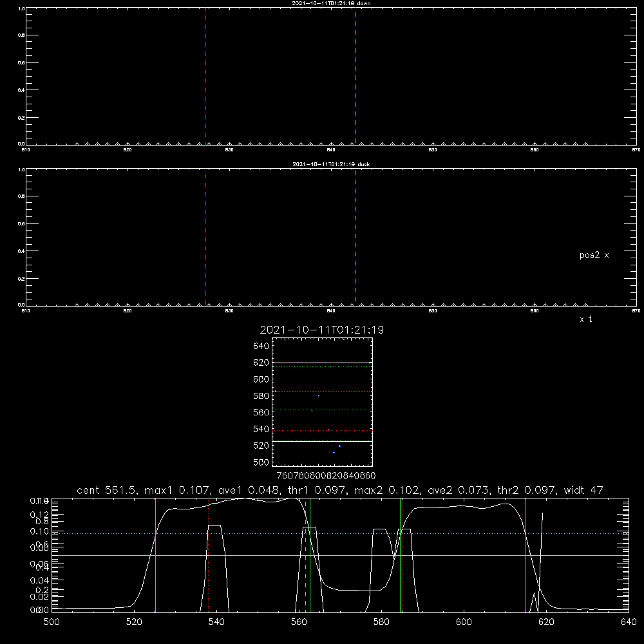The width and height of the screenshot is (644, 644).
Task: Click the '2021-10-11T01:21:19 dawn' plot title
Action: pyautogui.click(x=331, y=3)
